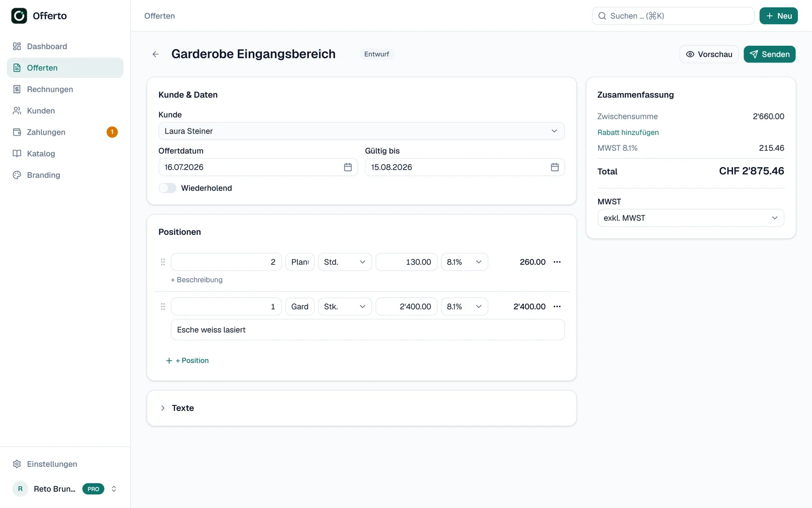Click the Zwischensumme value 2'660.00

768,116
